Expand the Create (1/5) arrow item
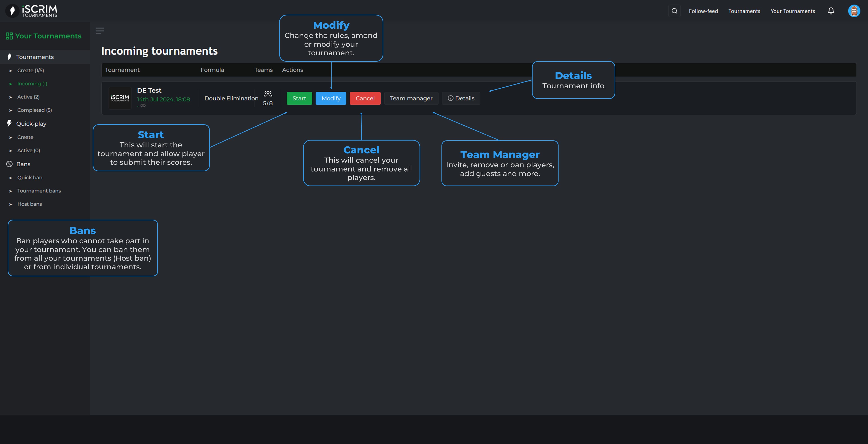Image resolution: width=868 pixels, height=444 pixels. 30,70
